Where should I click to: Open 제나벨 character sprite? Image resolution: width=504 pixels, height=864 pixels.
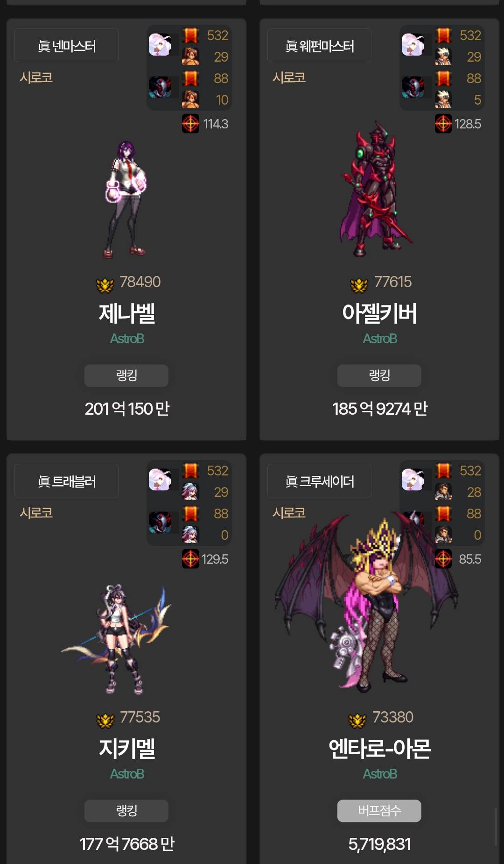pyautogui.click(x=126, y=199)
